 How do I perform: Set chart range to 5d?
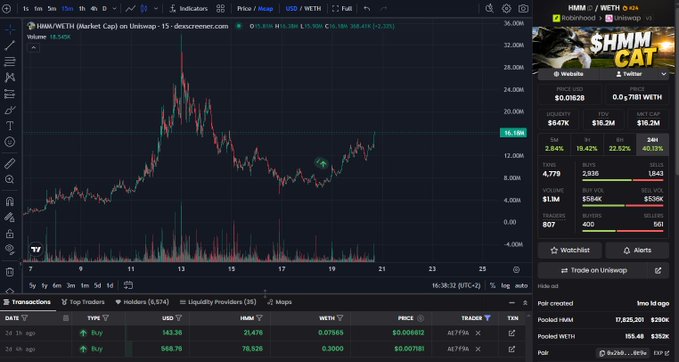click(98, 285)
